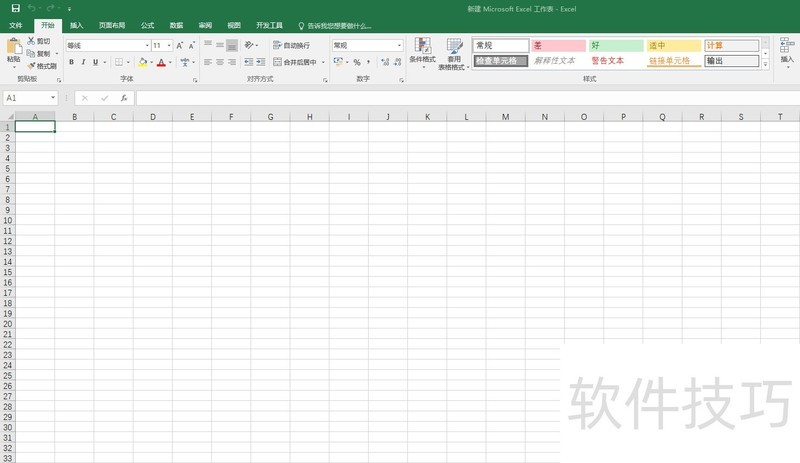This screenshot has height=463, width=800.
Task: Apply percent style (%)
Action: point(357,62)
